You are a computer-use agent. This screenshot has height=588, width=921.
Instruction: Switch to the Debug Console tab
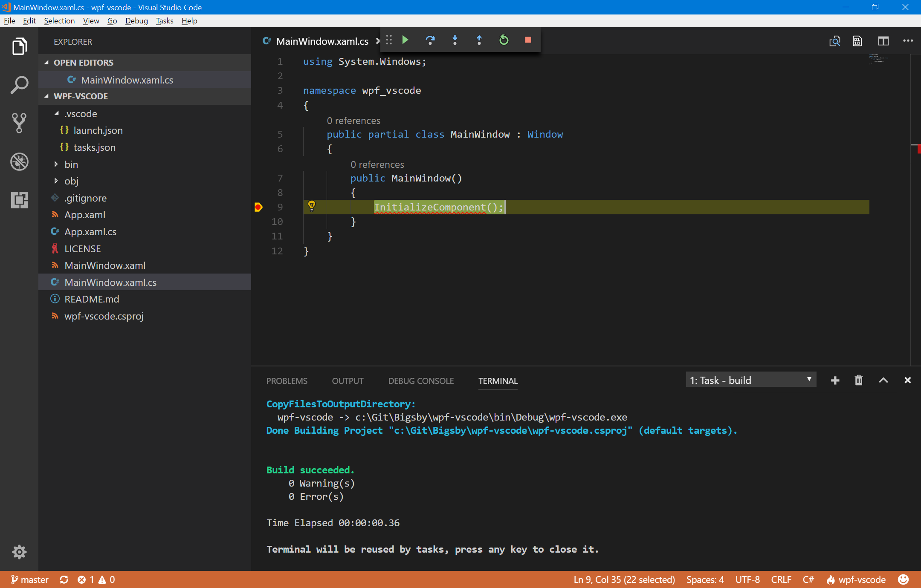[x=420, y=381]
